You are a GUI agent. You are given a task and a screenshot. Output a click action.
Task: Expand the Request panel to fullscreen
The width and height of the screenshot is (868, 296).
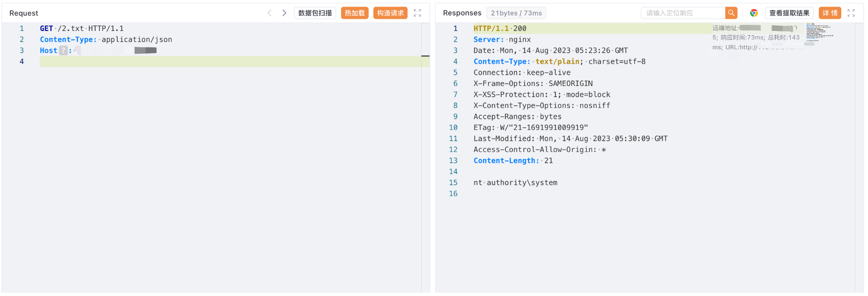point(417,13)
